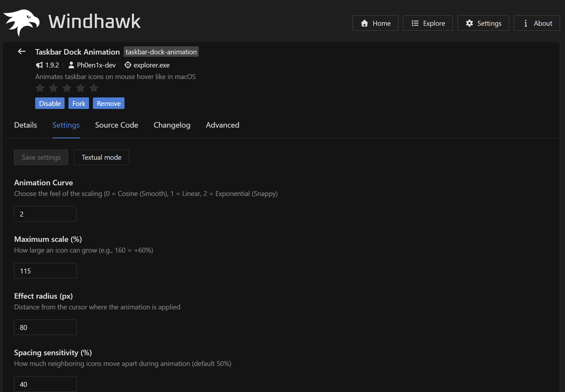Fork this mod
The height and width of the screenshot is (392, 565).
click(78, 103)
